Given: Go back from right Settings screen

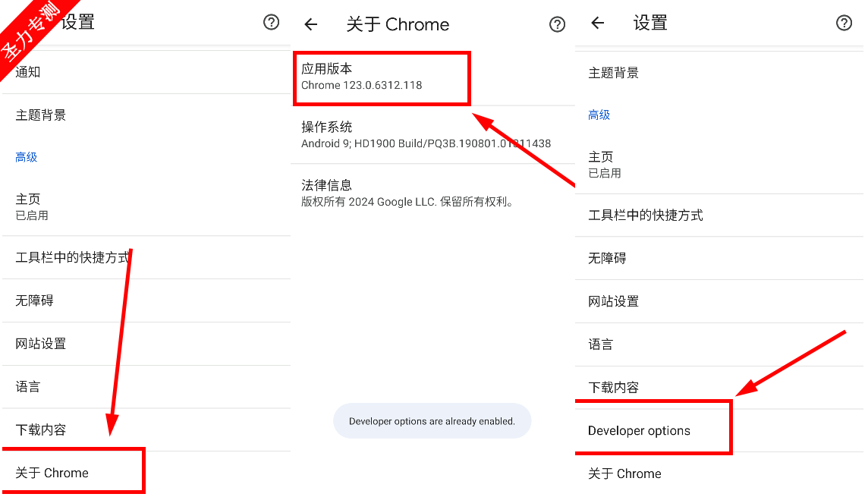Looking at the screenshot, I should coord(597,23).
